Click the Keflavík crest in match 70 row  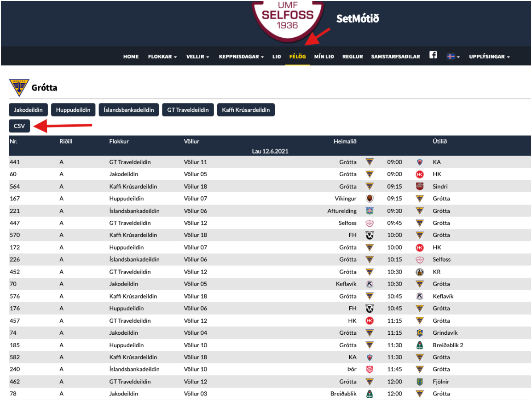point(370,284)
